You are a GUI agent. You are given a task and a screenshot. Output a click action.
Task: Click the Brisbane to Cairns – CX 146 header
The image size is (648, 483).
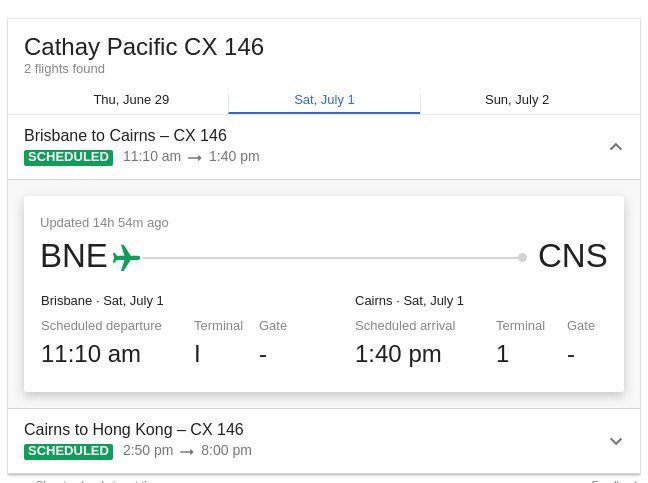coord(125,136)
